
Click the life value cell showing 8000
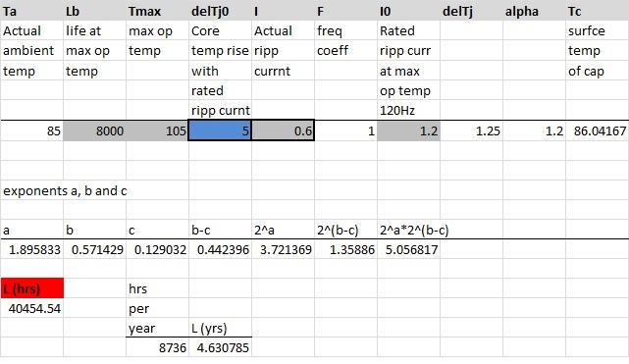[x=94, y=130]
